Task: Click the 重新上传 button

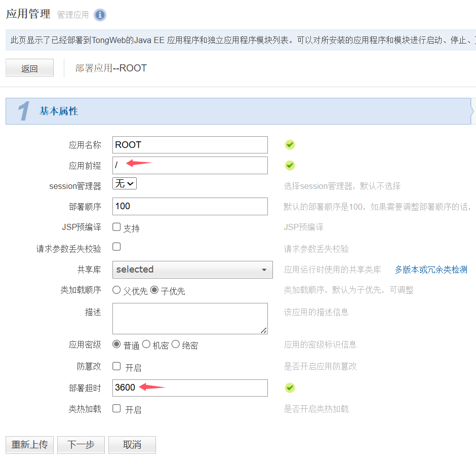Action: click(x=29, y=445)
